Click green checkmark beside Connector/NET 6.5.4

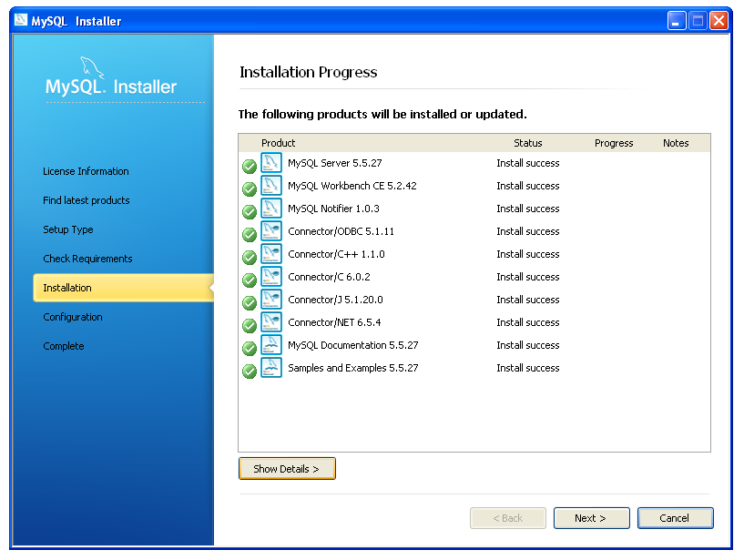click(x=250, y=326)
